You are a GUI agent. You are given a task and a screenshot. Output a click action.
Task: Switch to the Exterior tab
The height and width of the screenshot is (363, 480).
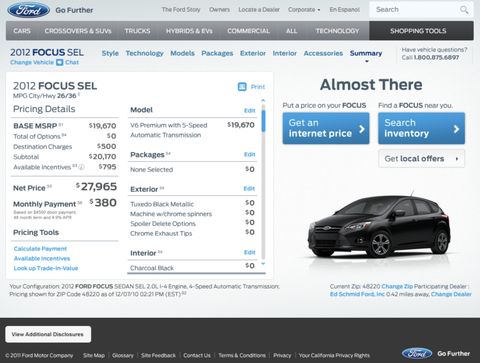pyautogui.click(x=253, y=53)
